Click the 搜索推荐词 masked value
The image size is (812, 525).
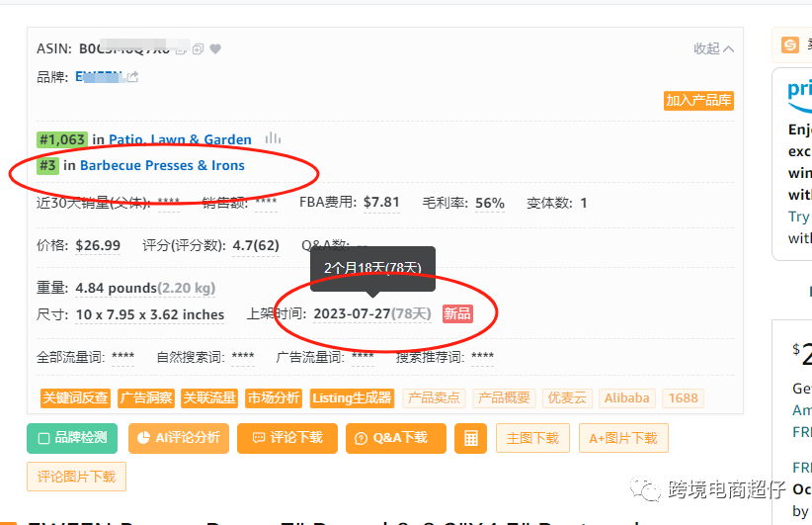pyautogui.click(x=483, y=357)
